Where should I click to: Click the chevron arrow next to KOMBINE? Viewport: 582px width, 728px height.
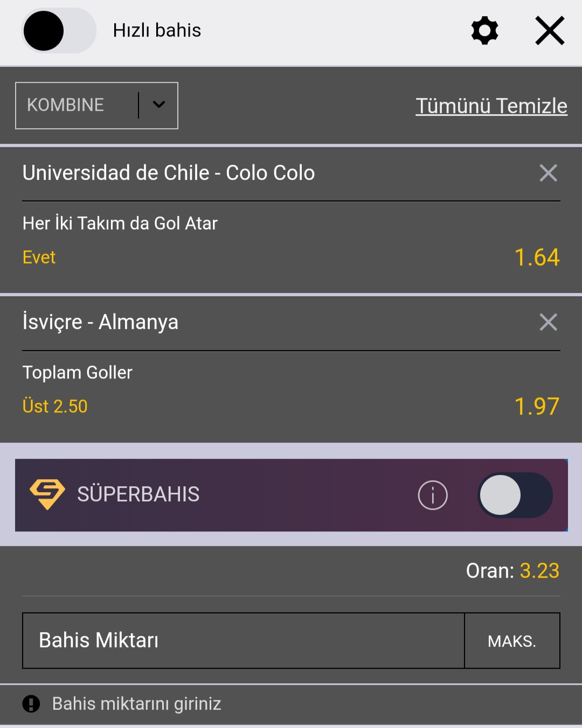pyautogui.click(x=158, y=105)
